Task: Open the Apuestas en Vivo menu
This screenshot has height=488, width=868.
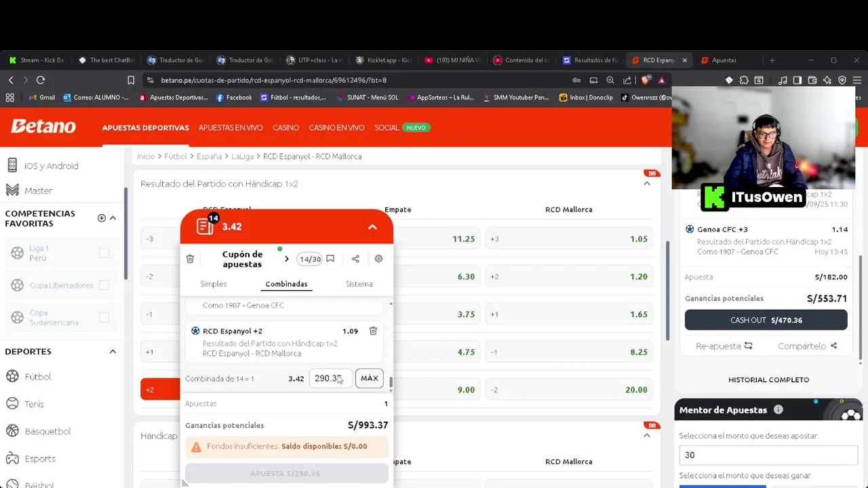Action: point(231,127)
